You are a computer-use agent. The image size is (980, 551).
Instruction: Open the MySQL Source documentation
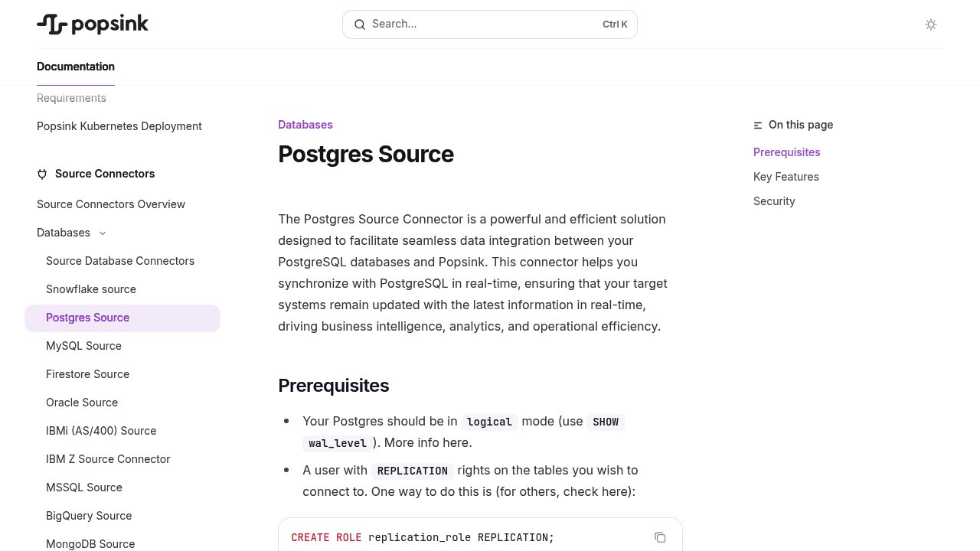pyautogui.click(x=83, y=346)
